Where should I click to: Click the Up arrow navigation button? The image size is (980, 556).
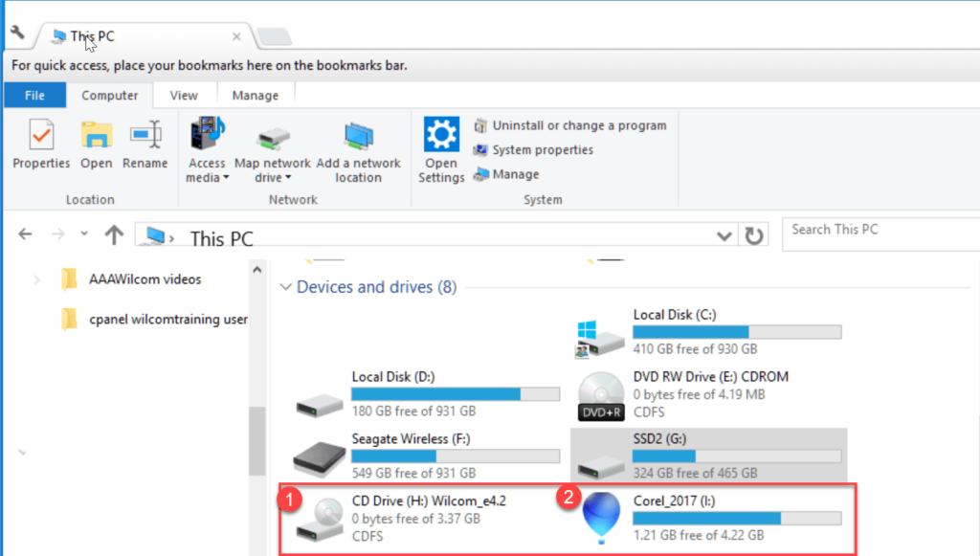click(114, 234)
